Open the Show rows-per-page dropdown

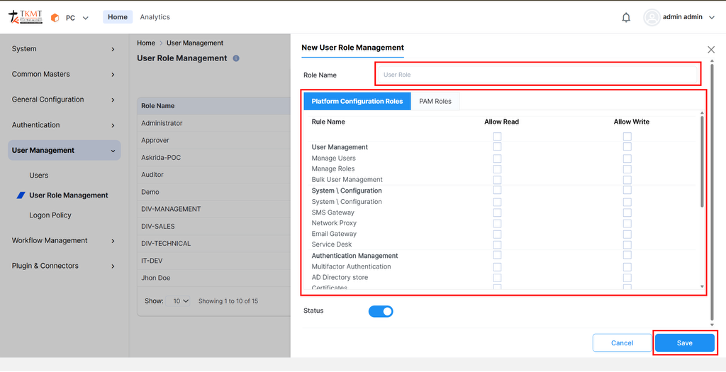coord(179,301)
